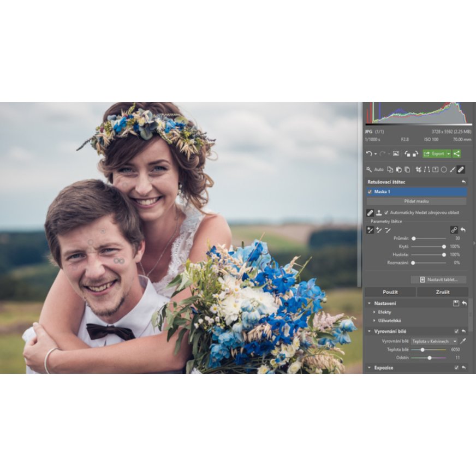Click the save preset icon in Nastavení
Image resolution: width=476 pixels, height=476 pixels.
456,303
